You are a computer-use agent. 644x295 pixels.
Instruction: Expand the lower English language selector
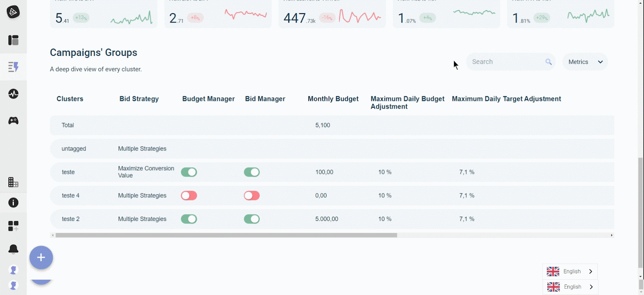coord(570,287)
